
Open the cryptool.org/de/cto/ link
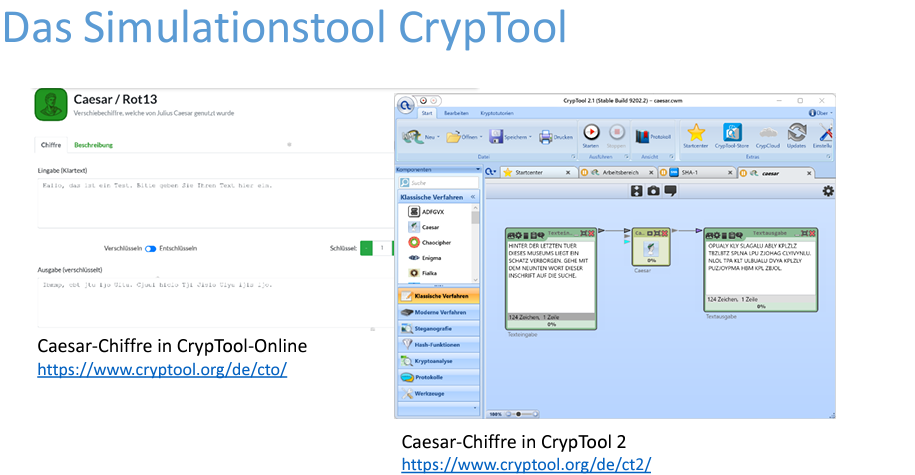(x=162, y=369)
